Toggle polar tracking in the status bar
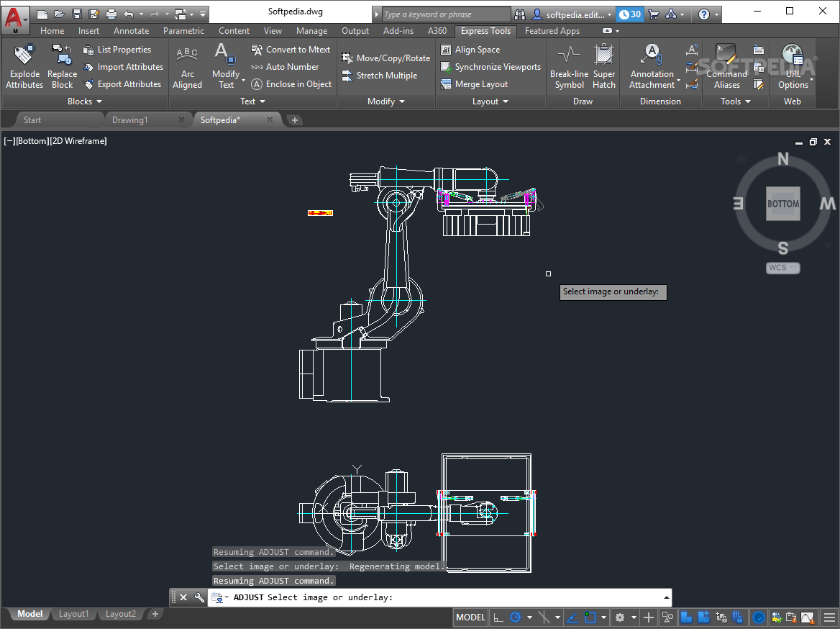Screen dimensions: 840x629 coord(516,617)
